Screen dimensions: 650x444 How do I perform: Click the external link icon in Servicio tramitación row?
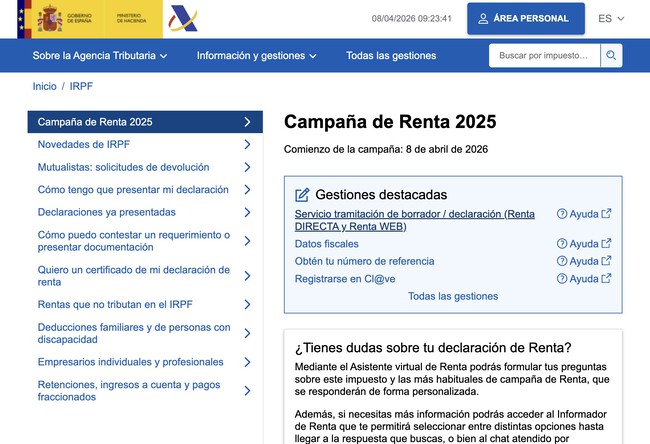click(606, 214)
